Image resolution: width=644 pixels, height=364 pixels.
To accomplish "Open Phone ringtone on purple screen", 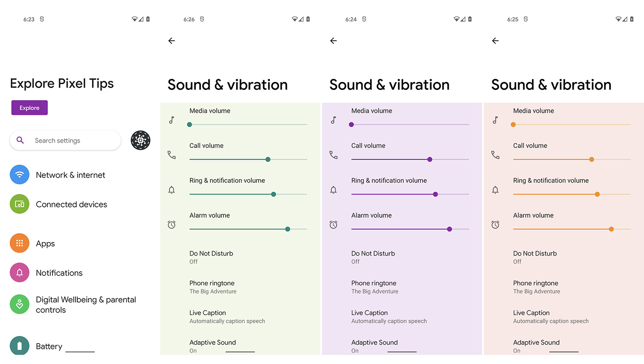I will 375,287.
